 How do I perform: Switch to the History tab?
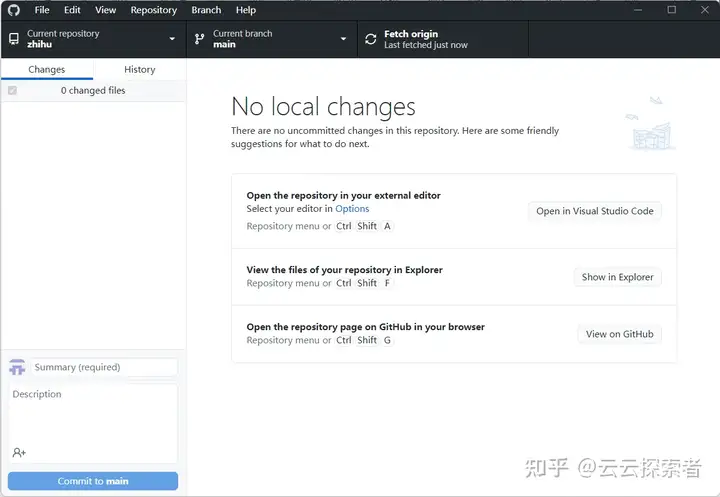[140, 69]
